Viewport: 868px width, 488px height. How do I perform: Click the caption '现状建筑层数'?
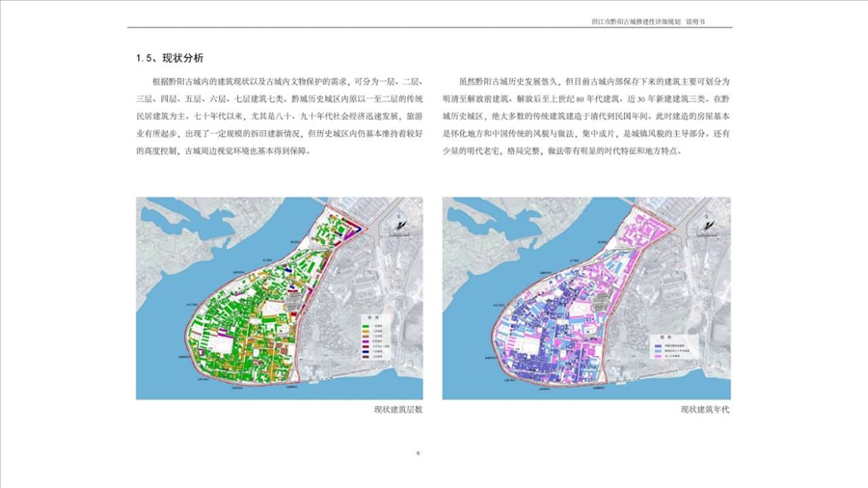398,410
